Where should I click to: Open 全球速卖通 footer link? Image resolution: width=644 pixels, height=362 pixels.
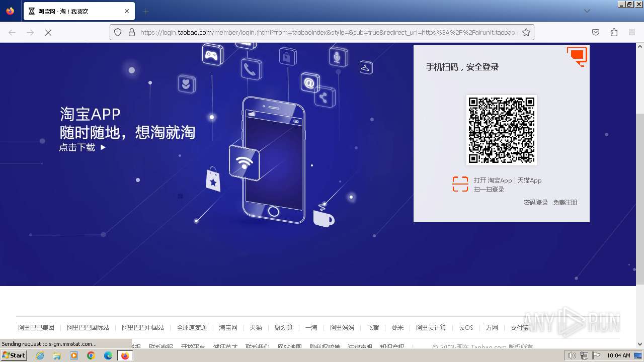[192, 327]
